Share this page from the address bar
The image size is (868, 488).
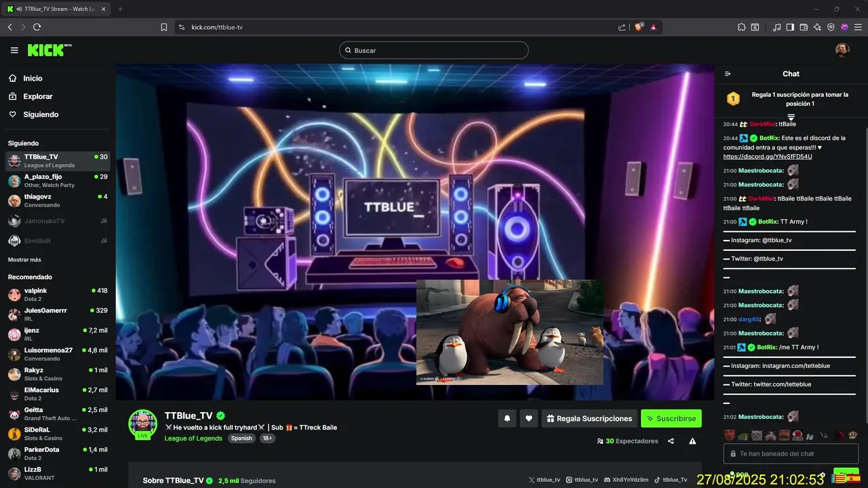tap(622, 27)
